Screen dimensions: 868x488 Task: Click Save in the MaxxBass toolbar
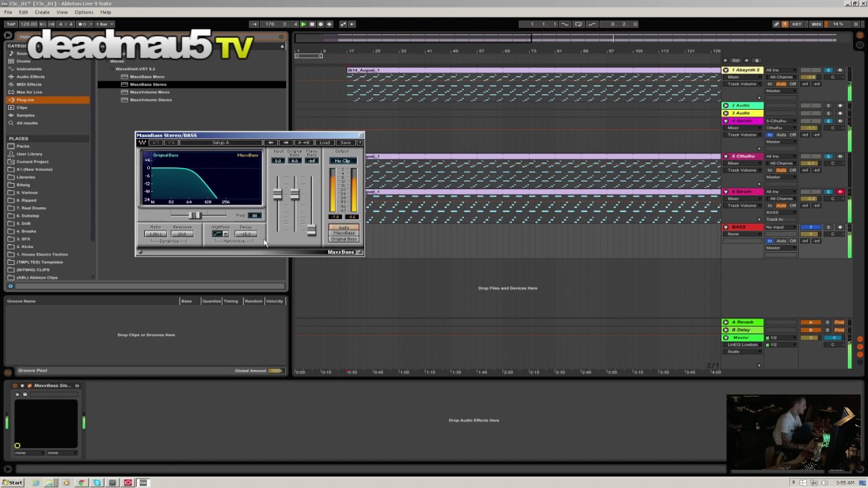(345, 142)
